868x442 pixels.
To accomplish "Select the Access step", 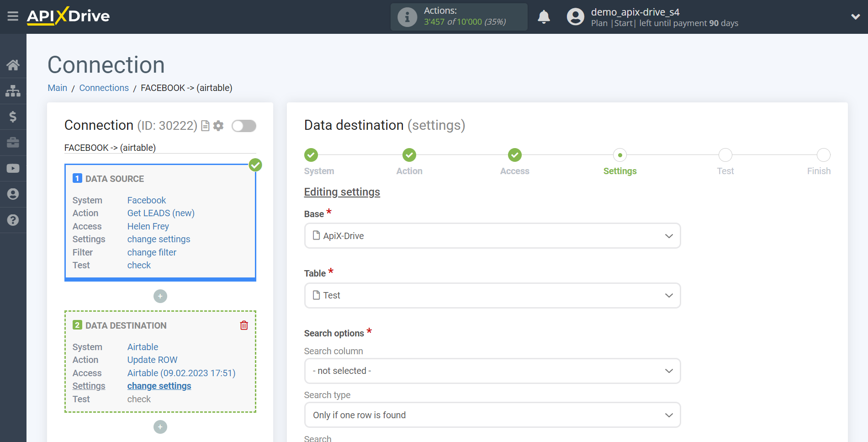I will coord(515,155).
